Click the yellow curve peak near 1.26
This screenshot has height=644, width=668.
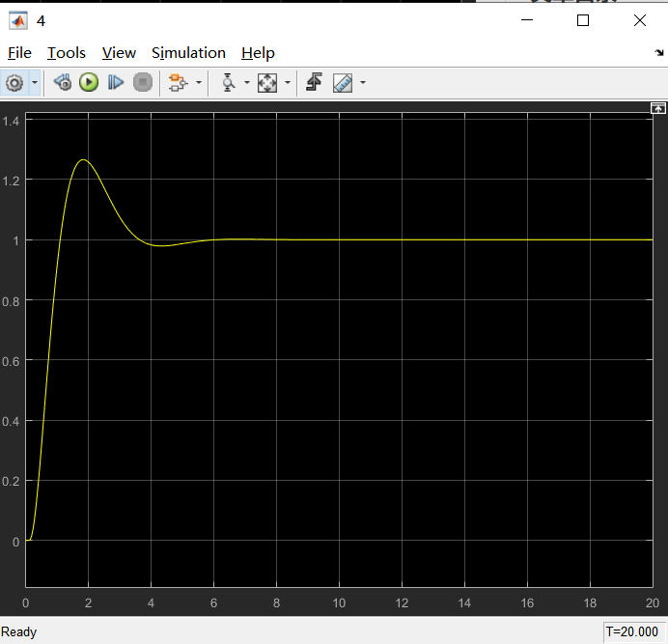coord(83,160)
